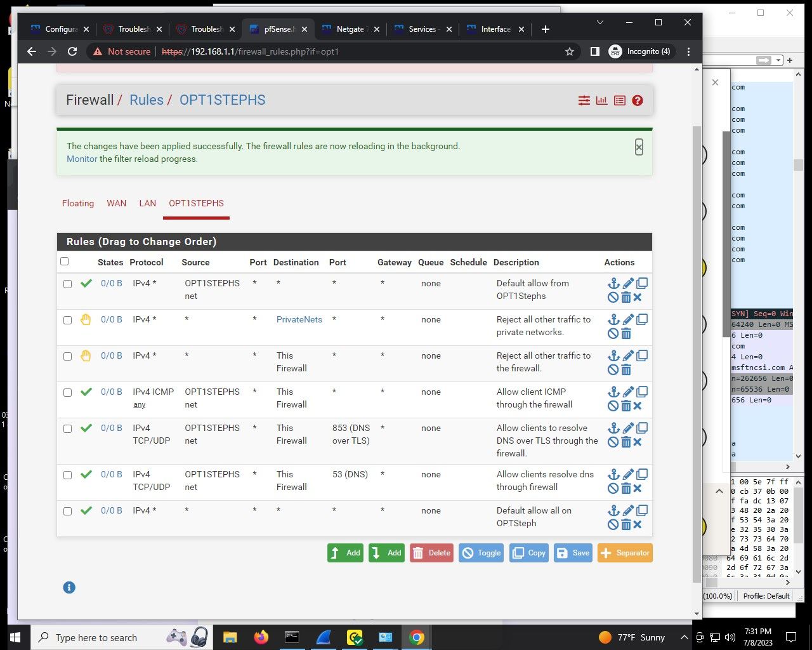The height and width of the screenshot is (650, 812).
Task: Edit the Allow client ICMP rule
Action: coord(628,392)
